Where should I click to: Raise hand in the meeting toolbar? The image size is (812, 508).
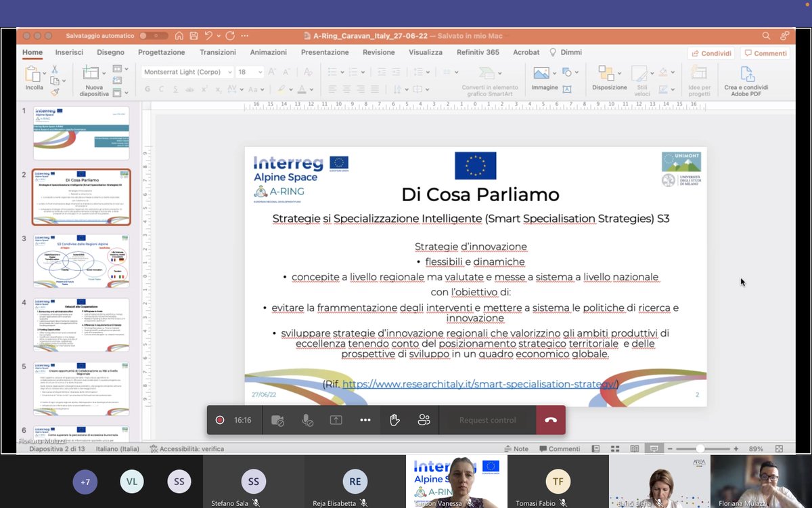pyautogui.click(x=394, y=420)
